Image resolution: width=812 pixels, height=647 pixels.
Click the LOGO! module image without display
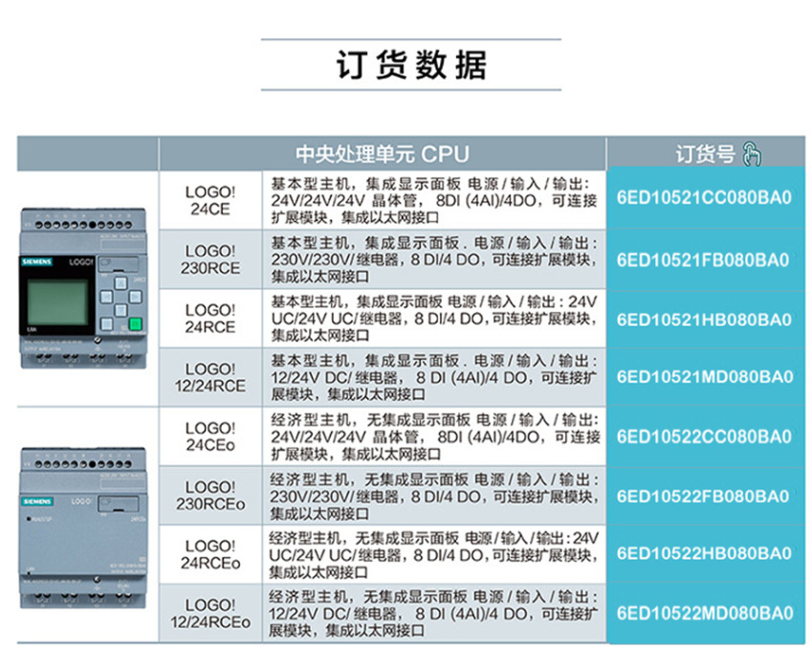(83, 527)
